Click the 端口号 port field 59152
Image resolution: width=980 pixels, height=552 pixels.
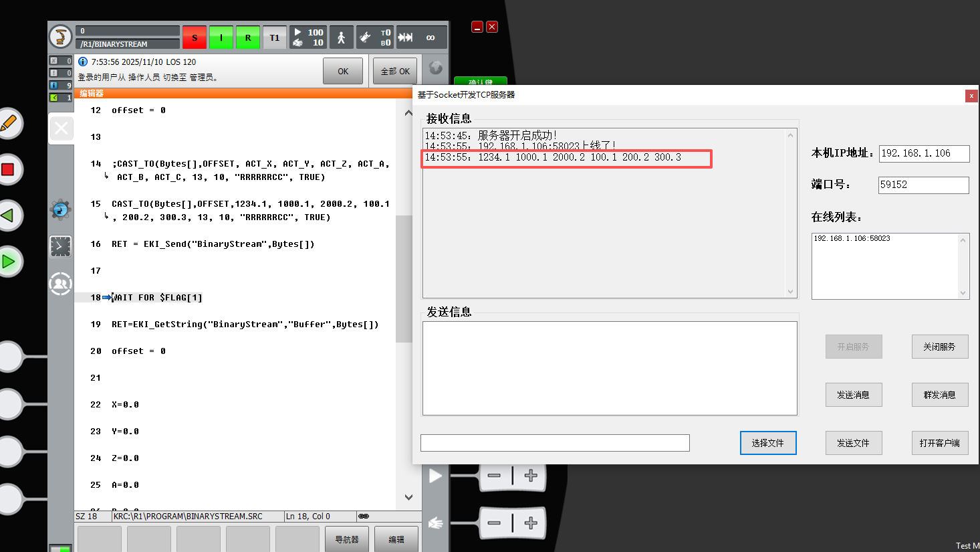[924, 185]
